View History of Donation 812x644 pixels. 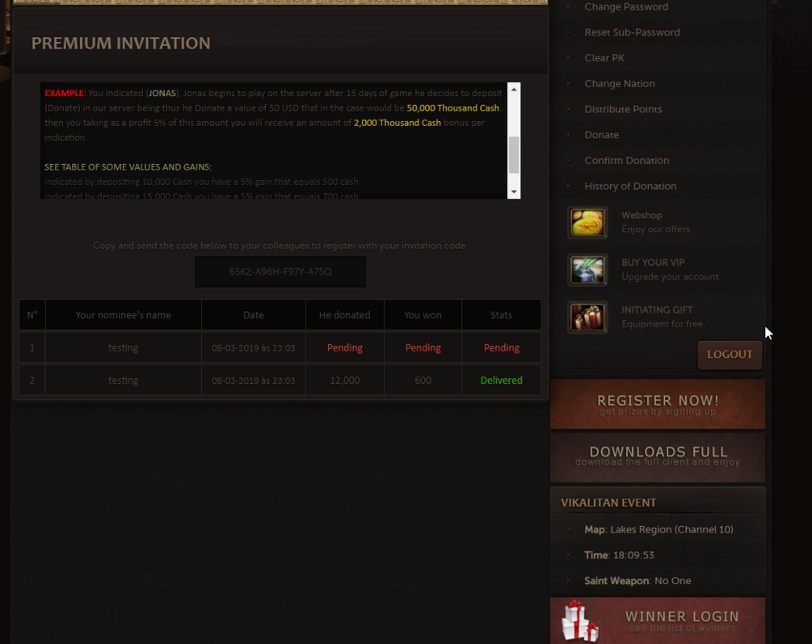click(x=630, y=186)
